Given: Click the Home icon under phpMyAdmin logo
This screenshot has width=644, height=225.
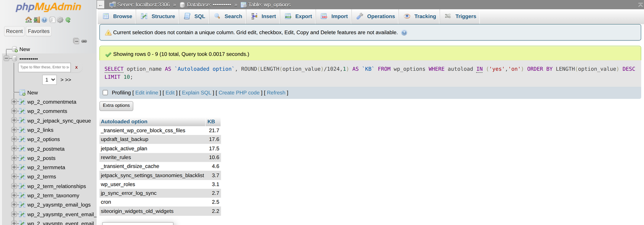Looking at the screenshot, I should click(29, 20).
